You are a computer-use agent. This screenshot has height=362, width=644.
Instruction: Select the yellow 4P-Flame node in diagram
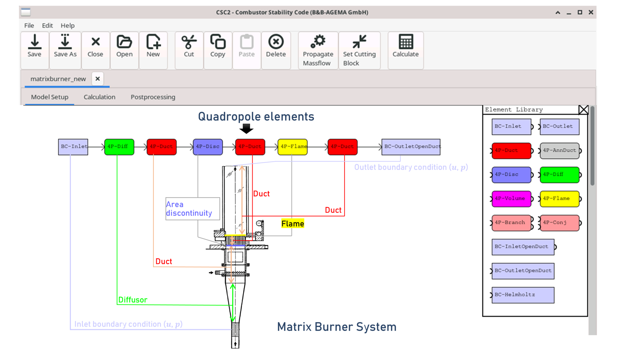tap(292, 147)
